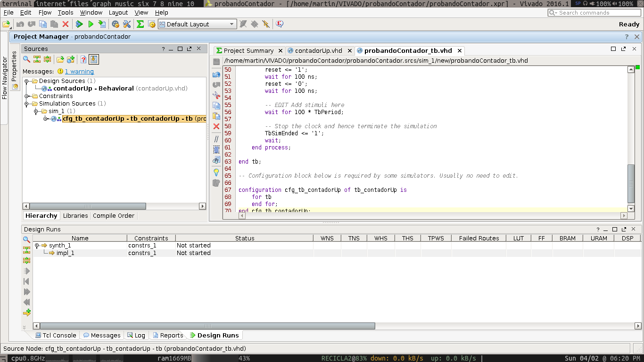Open project settings gear in main toolbar

pos(116,24)
